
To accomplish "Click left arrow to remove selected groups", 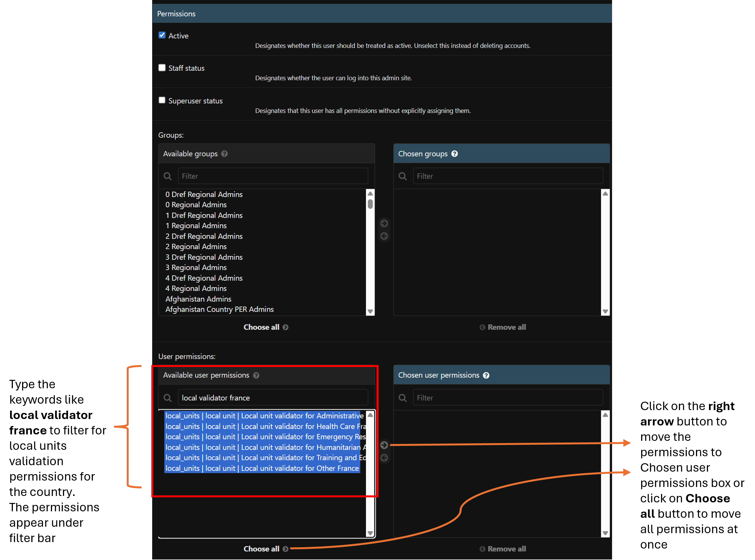I will [x=384, y=236].
